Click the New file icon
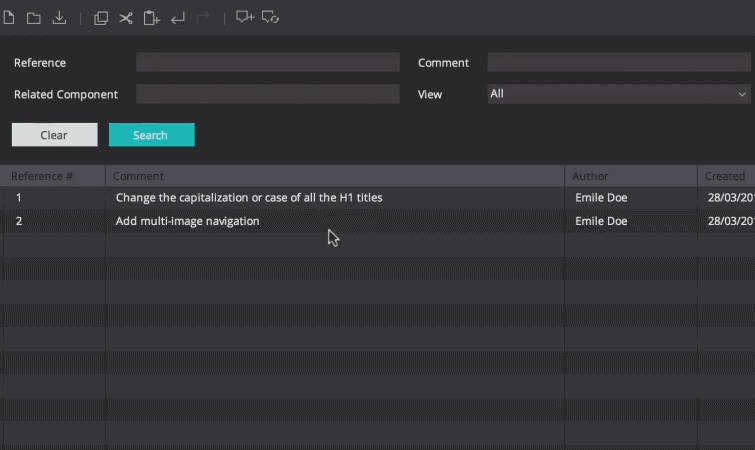The width and height of the screenshot is (755, 450). (x=9, y=18)
